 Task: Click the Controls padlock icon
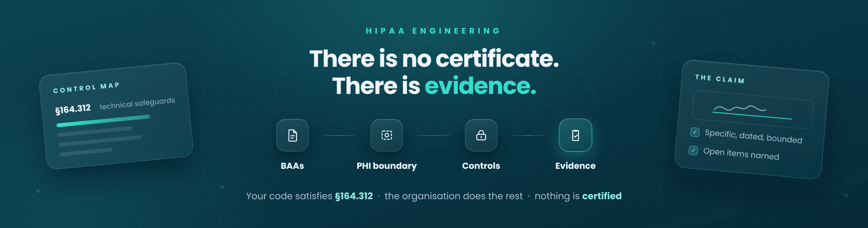[x=481, y=135]
